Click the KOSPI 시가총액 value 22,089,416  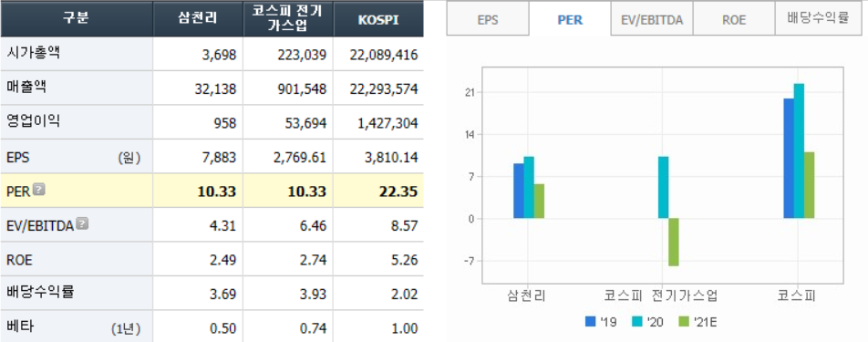384,55
